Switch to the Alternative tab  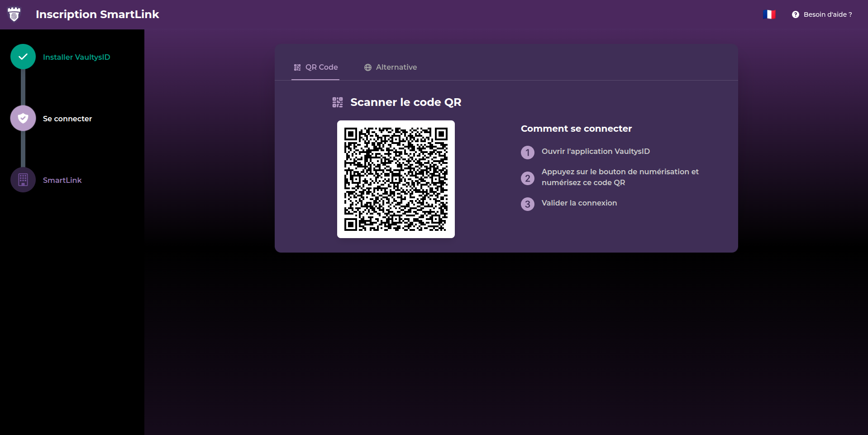[x=396, y=67]
